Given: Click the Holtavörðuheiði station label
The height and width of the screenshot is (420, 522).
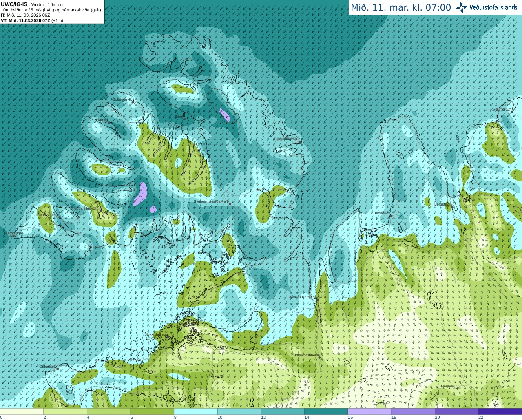Looking at the screenshot, I should point(306,355).
